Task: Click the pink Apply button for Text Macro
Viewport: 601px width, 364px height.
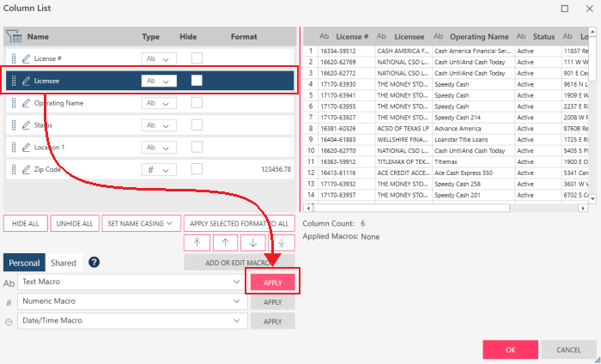Action: [x=272, y=282]
